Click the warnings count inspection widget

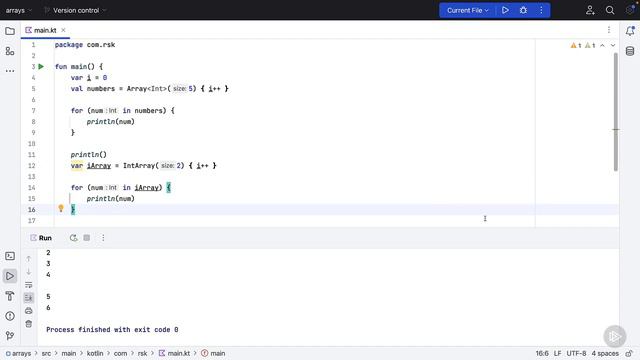point(583,45)
